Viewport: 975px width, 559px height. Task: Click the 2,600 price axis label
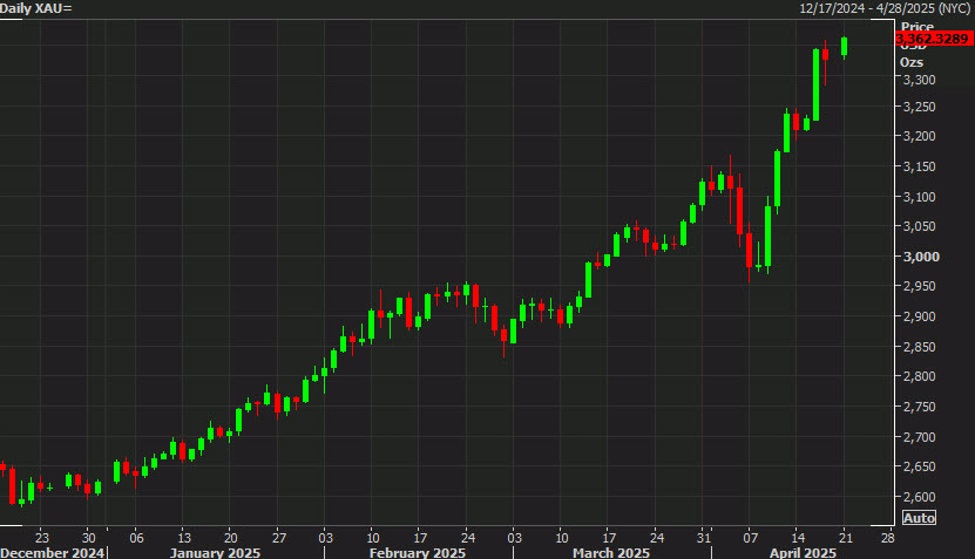tap(918, 497)
